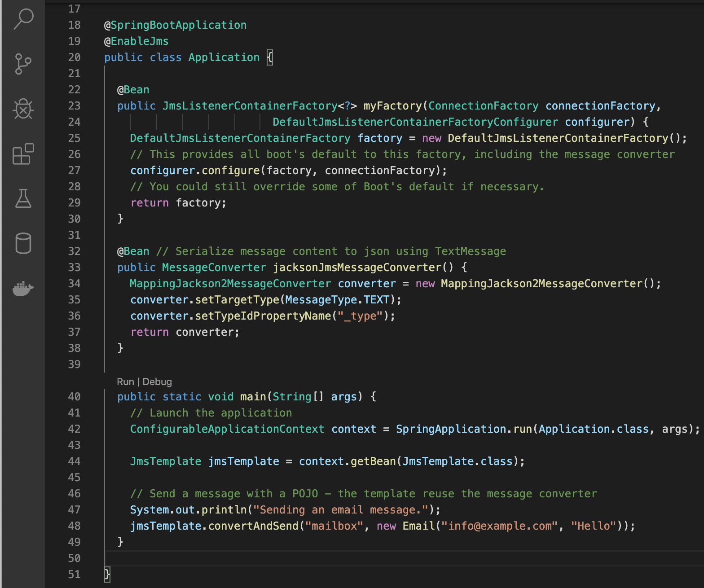
Task: Click configurer.configure call on line 27
Action: coord(195,171)
